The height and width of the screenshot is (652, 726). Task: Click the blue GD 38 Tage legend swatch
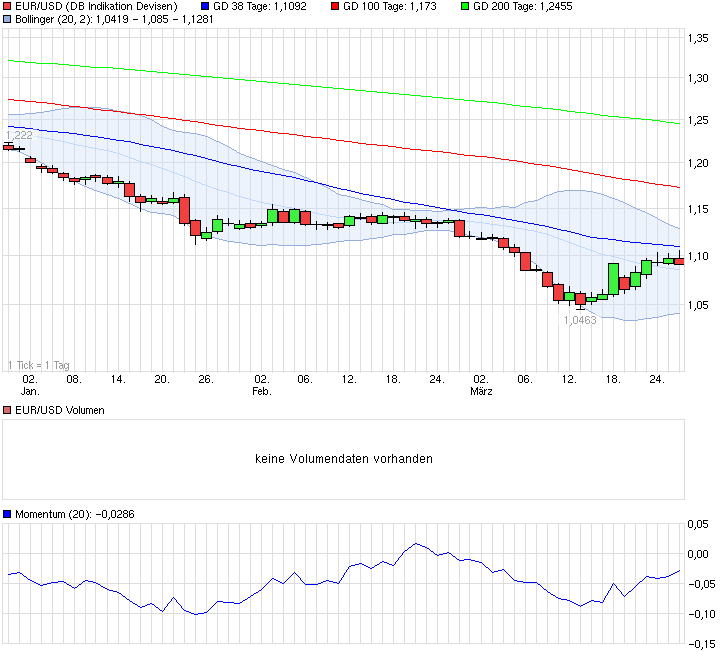(205, 6)
